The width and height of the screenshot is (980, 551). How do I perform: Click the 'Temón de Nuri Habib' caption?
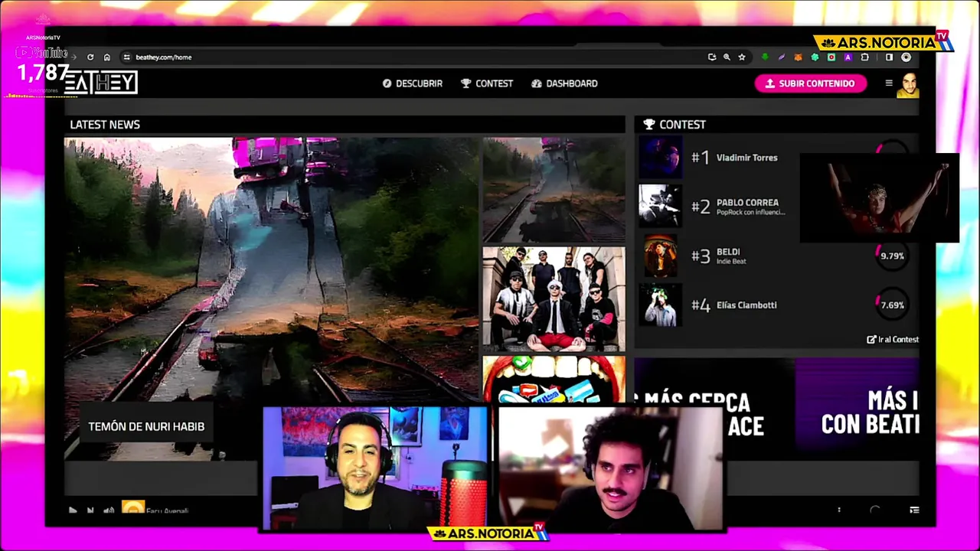tap(146, 426)
